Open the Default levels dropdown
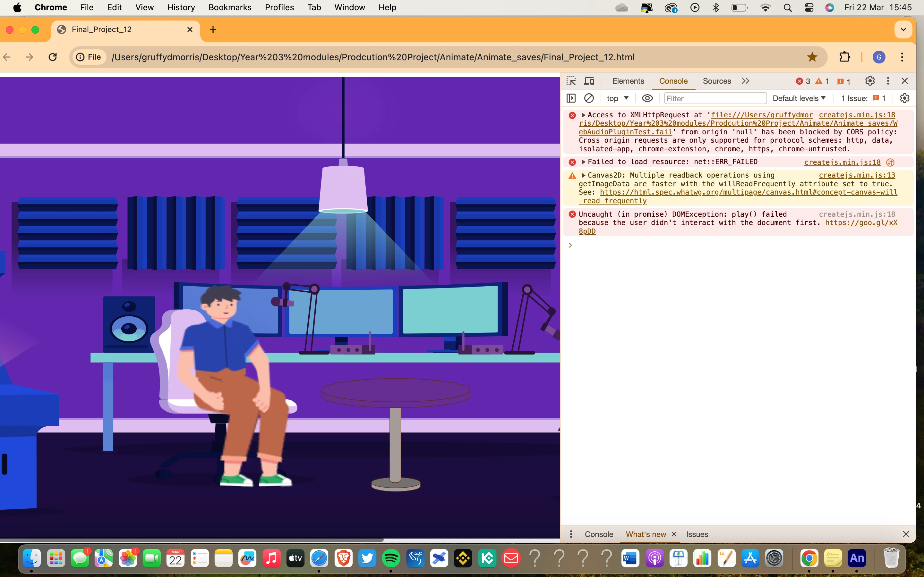The height and width of the screenshot is (577, 924). coord(799,98)
